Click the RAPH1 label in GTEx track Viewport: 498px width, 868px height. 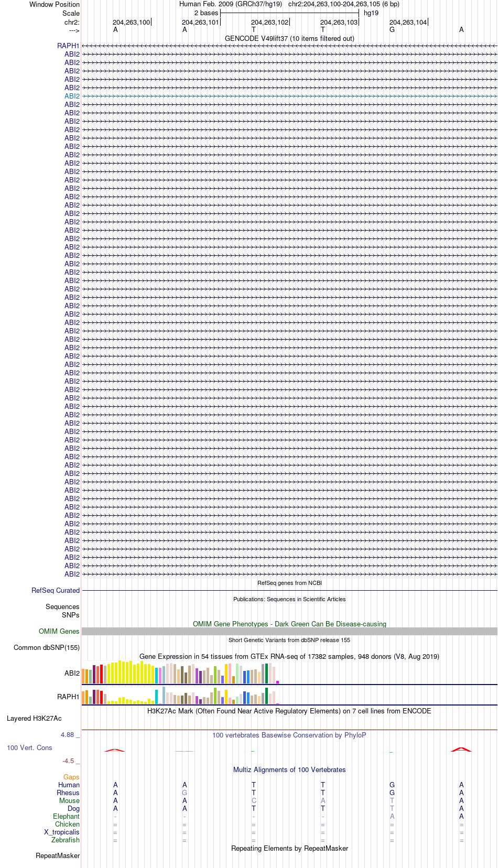tap(69, 697)
